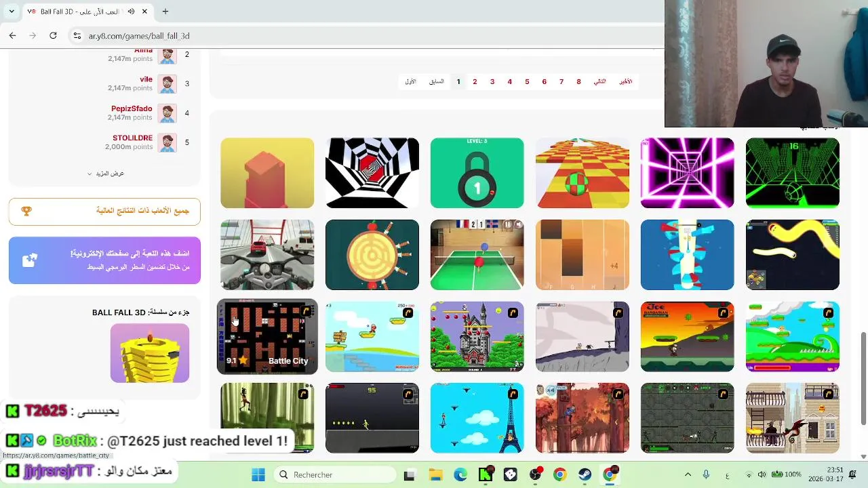This screenshot has height=488, width=868.
Task: Go to leaderboard page 8
Action: pos(578,81)
